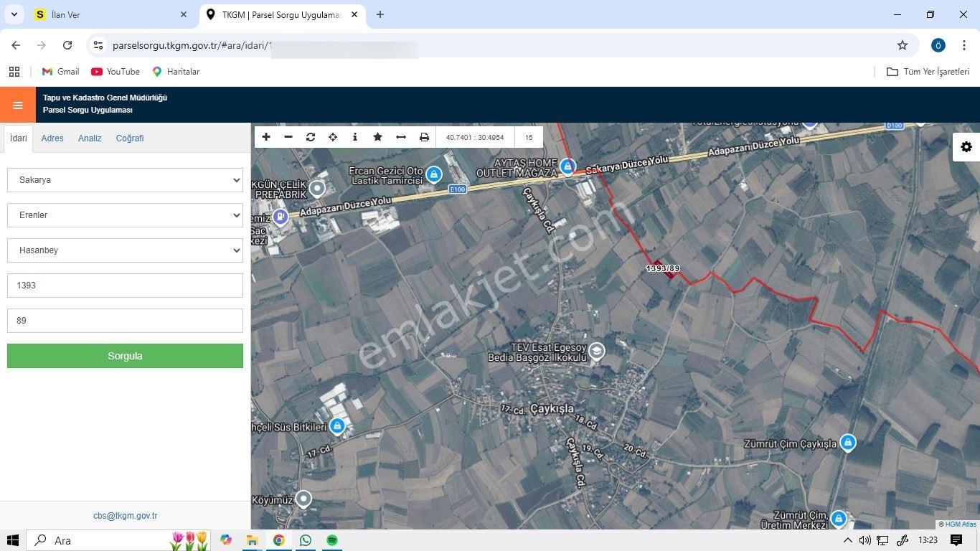
Task: Open the Chrome three-dot menu
Action: tap(964, 45)
